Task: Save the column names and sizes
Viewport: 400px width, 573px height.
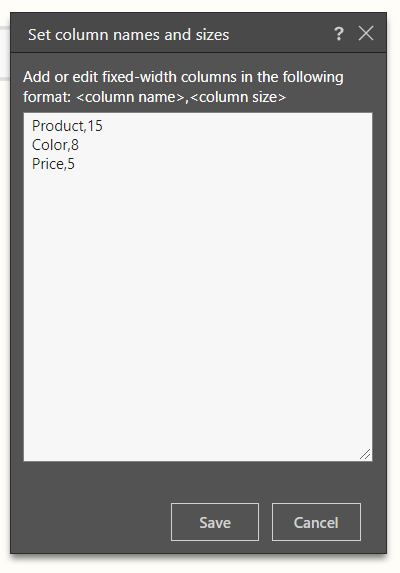Action: tap(215, 522)
